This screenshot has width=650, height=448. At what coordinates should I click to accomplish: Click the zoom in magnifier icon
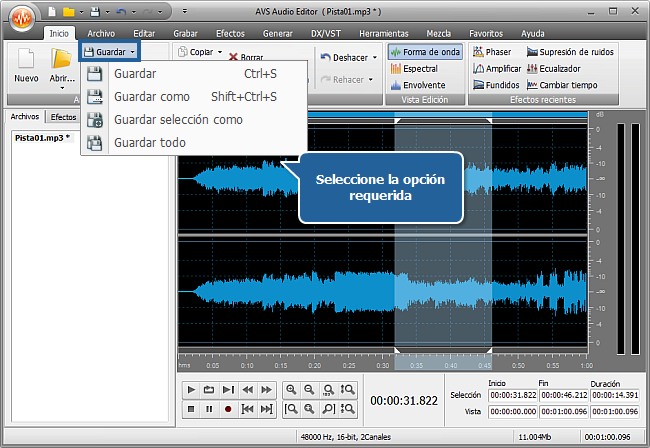tap(291, 390)
